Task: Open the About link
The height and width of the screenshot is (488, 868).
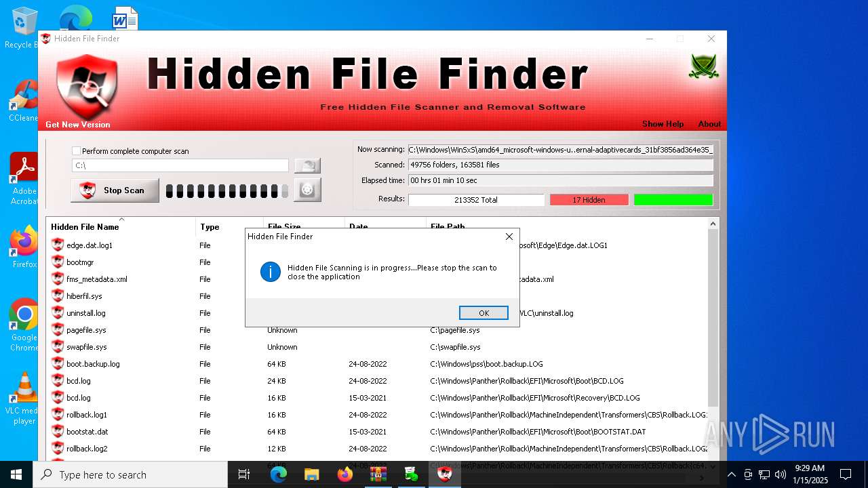Action: (x=709, y=124)
